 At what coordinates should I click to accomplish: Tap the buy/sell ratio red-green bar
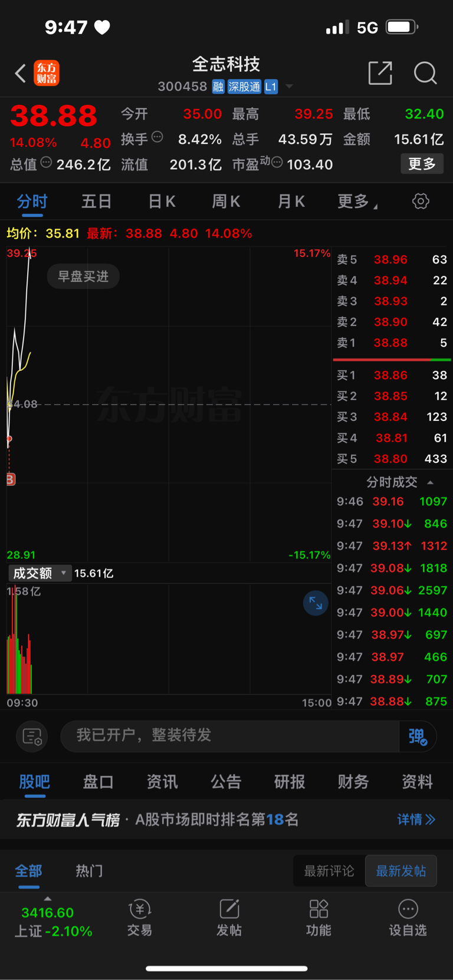click(392, 360)
